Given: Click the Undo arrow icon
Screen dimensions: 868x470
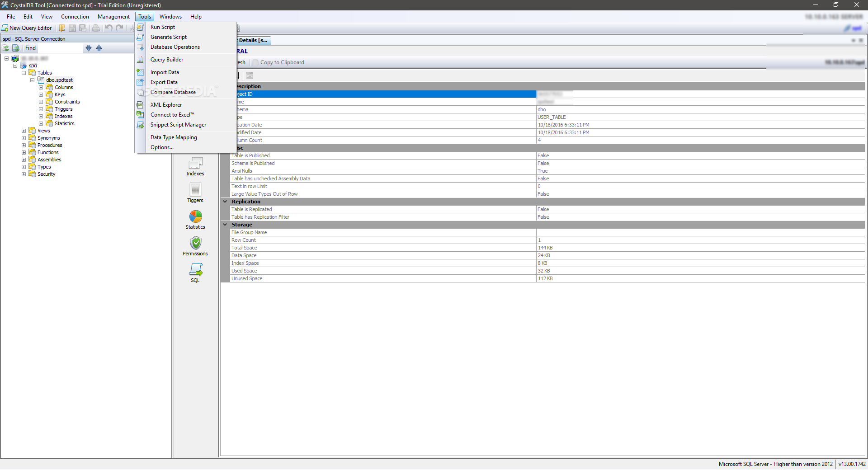Looking at the screenshot, I should tap(109, 28).
